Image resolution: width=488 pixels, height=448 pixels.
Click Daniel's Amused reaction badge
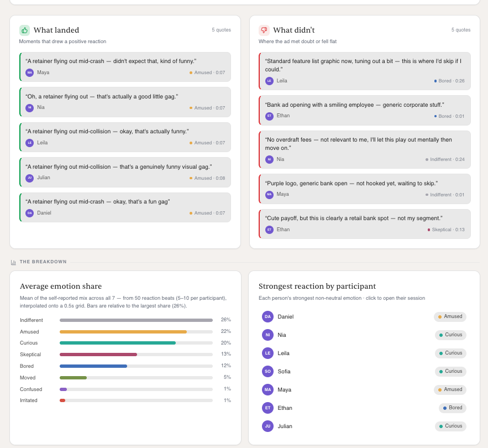point(450,316)
